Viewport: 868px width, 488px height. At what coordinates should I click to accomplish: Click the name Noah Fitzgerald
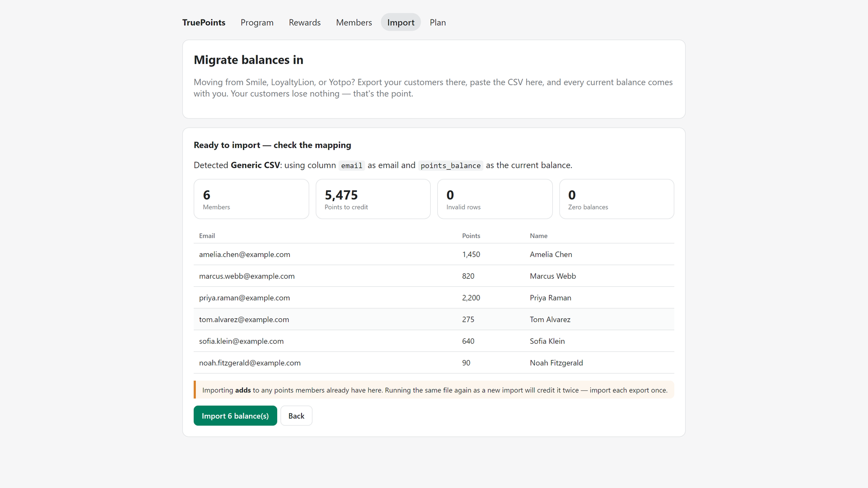pyautogui.click(x=557, y=363)
